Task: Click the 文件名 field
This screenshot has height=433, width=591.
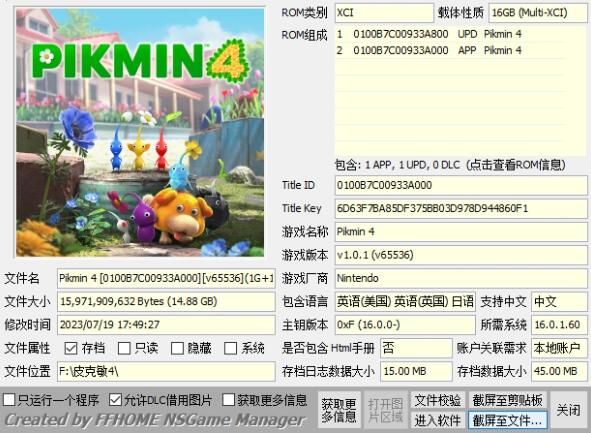Action: pyautogui.click(x=166, y=278)
